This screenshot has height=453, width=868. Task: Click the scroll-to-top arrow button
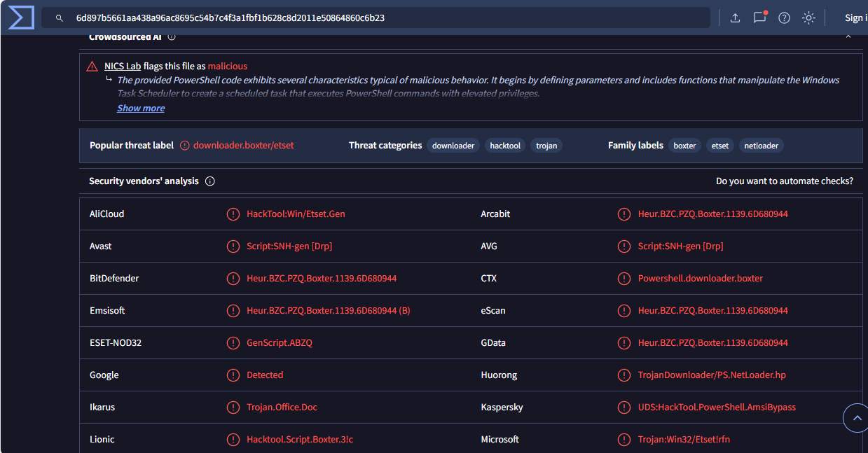click(x=855, y=418)
